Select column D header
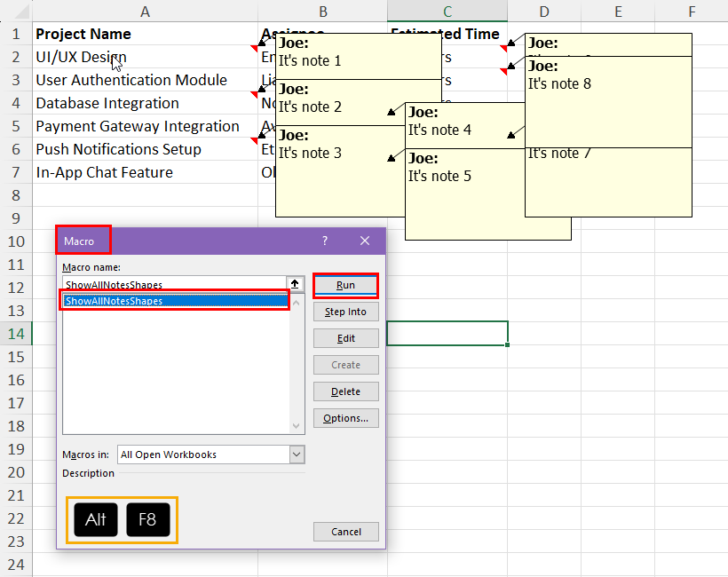This screenshot has height=577, width=728. [x=544, y=12]
